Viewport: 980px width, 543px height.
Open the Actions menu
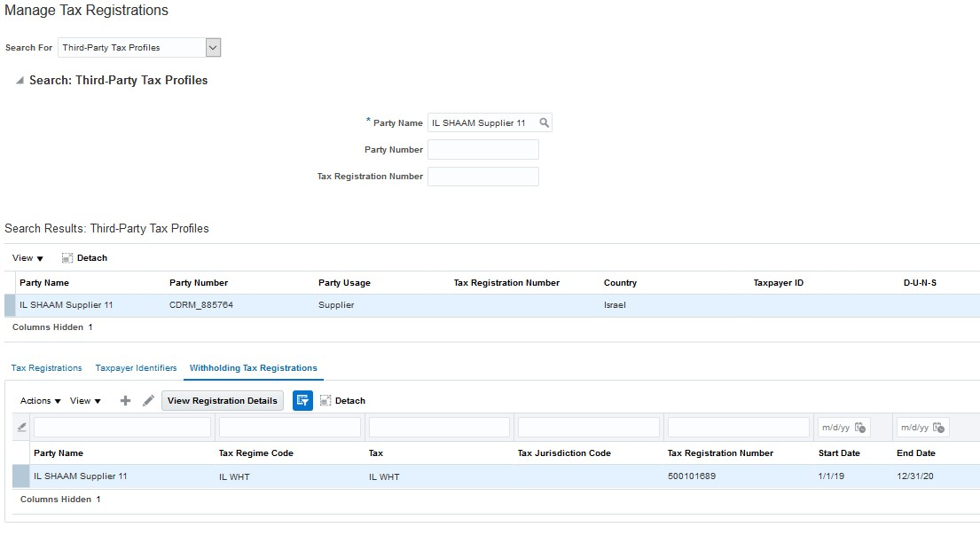tap(40, 401)
